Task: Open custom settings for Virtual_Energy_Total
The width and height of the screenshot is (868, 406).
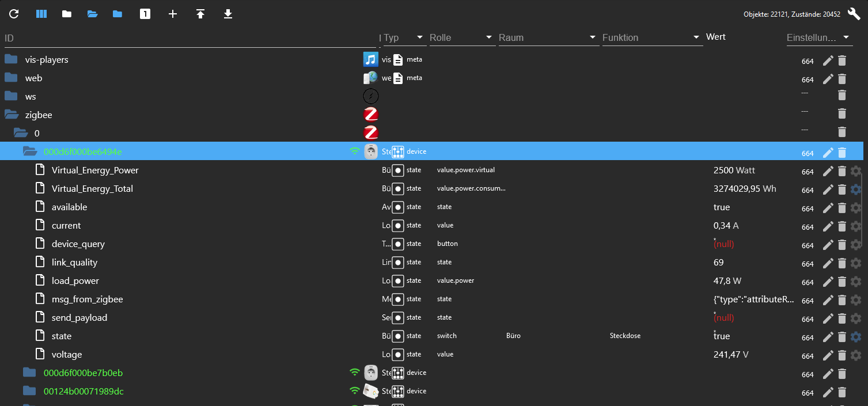Action: coord(856,189)
